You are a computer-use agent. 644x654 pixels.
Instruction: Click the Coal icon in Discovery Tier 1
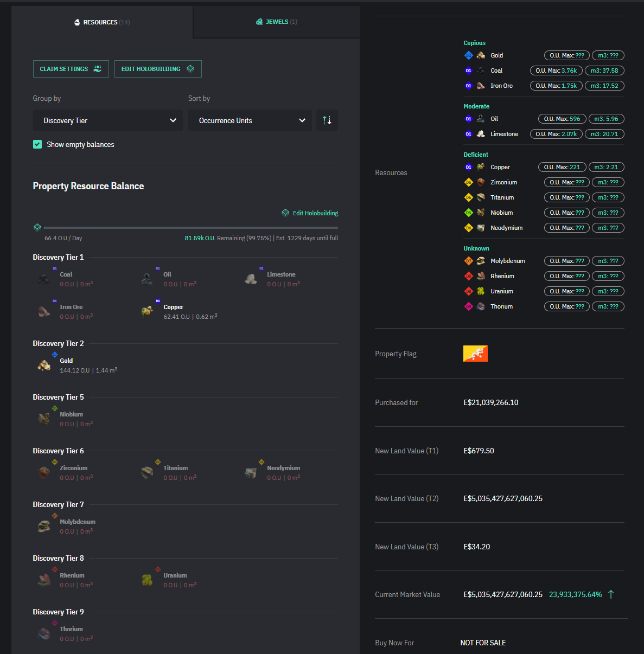(44, 279)
